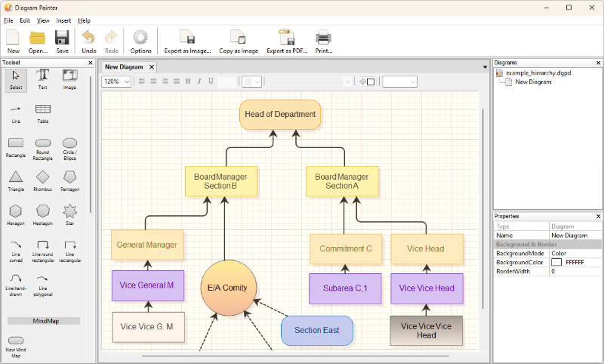Select the Line hand-drawn tool
The width and height of the screenshot is (604, 364).
pyautogui.click(x=16, y=285)
